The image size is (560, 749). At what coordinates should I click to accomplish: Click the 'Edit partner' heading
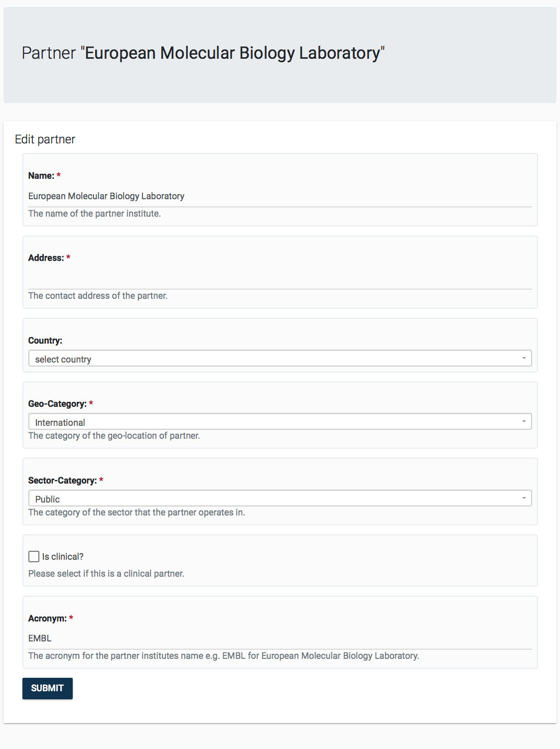45,139
